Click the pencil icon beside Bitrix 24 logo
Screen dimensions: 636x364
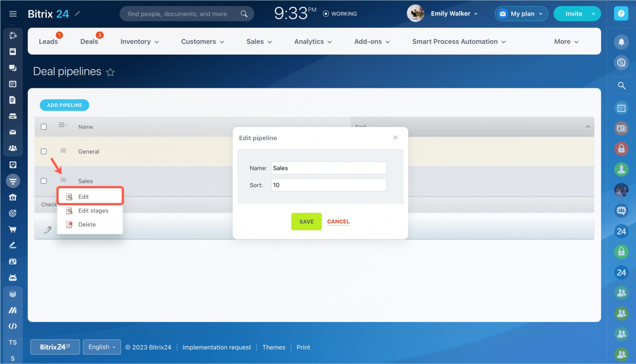pos(78,14)
